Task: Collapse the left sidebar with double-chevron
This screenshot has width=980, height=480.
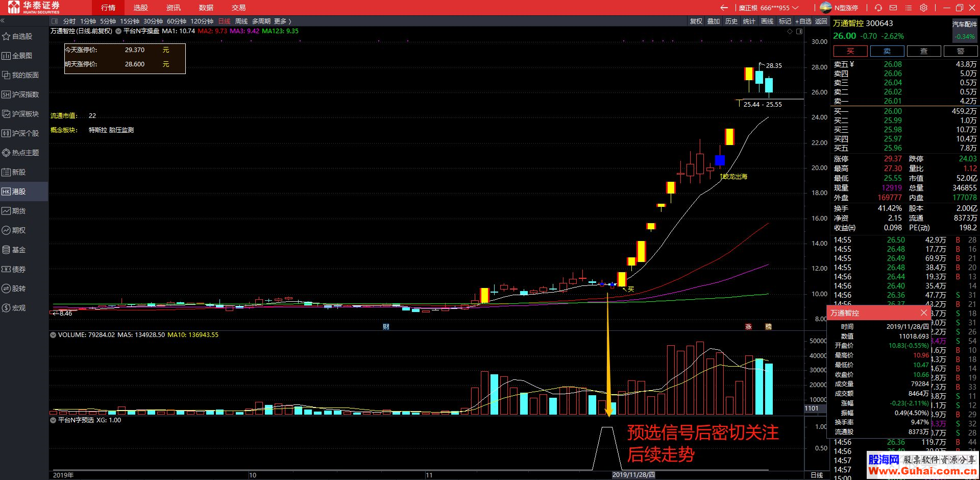Action: pyautogui.click(x=3, y=21)
